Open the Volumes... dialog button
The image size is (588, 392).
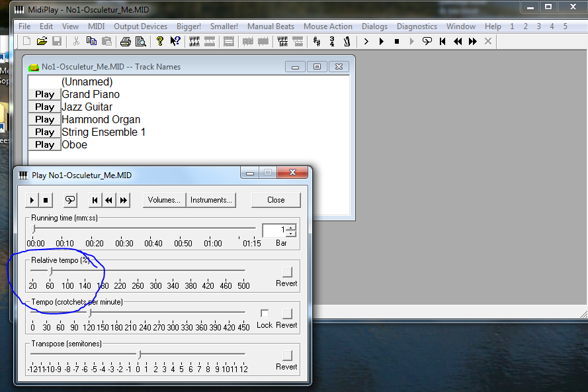[164, 200]
